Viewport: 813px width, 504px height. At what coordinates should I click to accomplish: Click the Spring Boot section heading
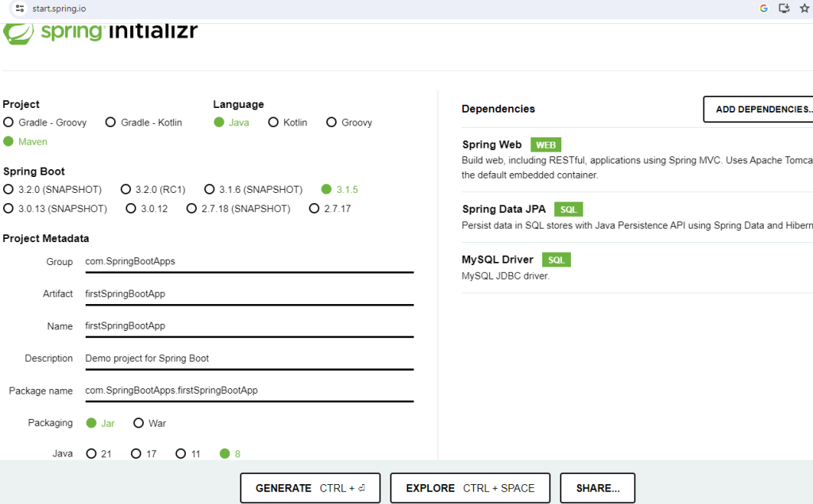click(33, 171)
